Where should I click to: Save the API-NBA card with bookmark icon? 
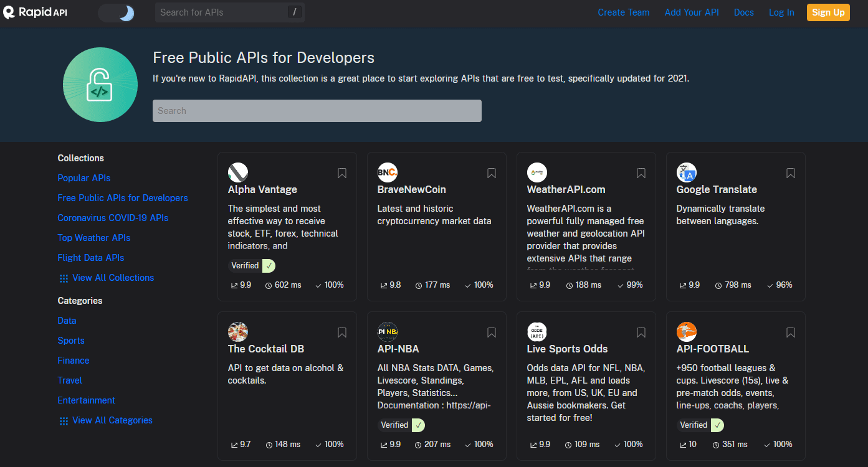point(492,333)
